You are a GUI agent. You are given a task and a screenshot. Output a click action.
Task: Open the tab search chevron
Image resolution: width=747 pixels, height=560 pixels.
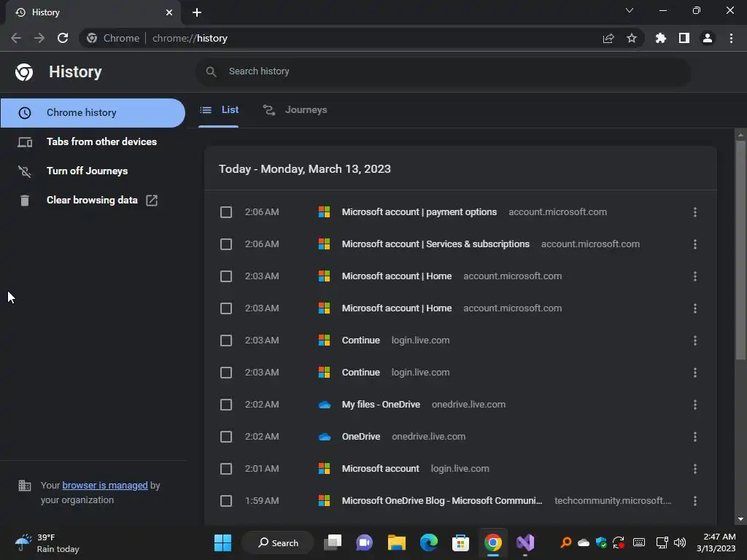(x=630, y=10)
